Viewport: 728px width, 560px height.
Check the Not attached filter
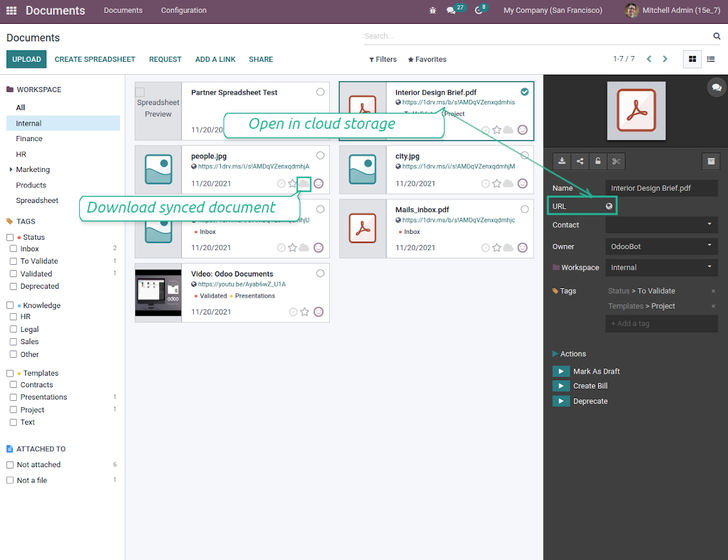click(10, 465)
